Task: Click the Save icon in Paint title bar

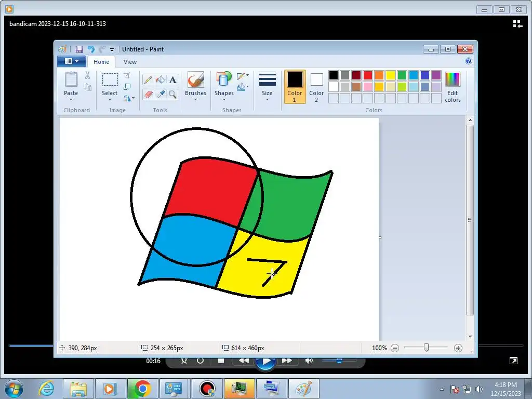Action: (79, 49)
